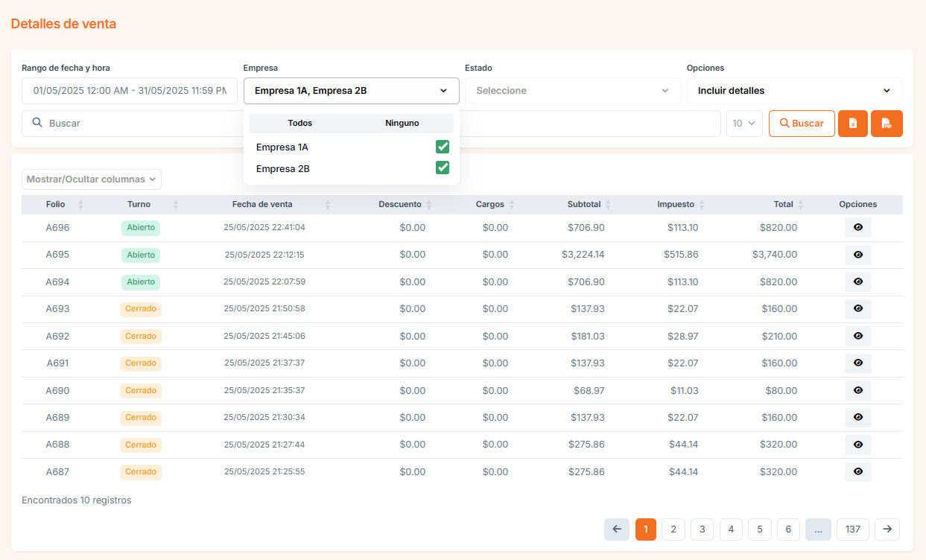View details of sale A694
Viewport: 926px width, 560px height.
(857, 282)
